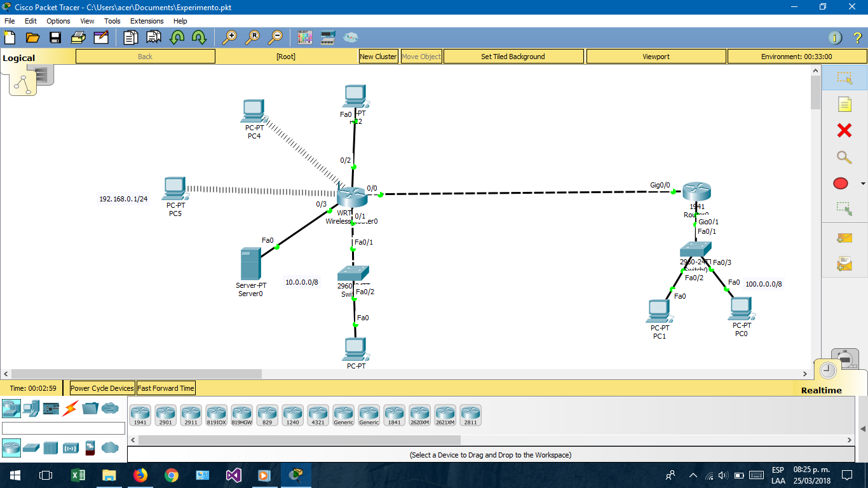Select PC5 wireless computer
The height and width of the screenshot is (488, 868).
pyautogui.click(x=175, y=189)
